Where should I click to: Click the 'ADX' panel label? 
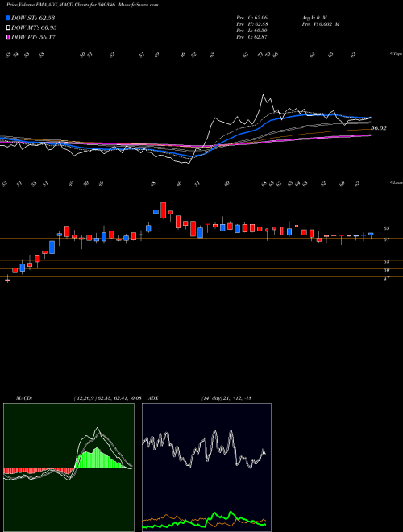[x=154, y=398]
